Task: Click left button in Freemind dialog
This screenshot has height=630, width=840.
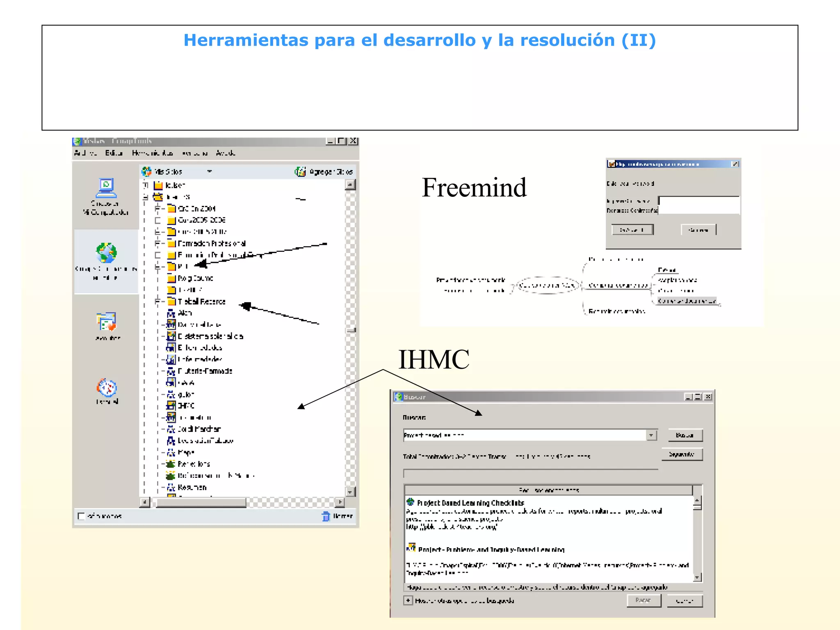Action: [x=632, y=230]
